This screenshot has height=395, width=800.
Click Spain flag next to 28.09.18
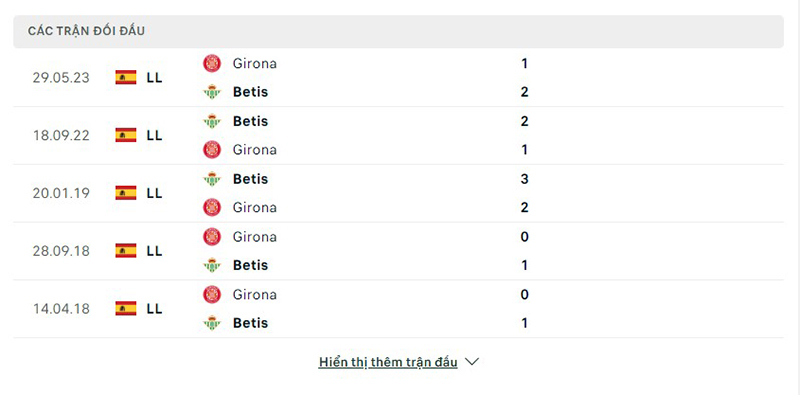click(126, 251)
